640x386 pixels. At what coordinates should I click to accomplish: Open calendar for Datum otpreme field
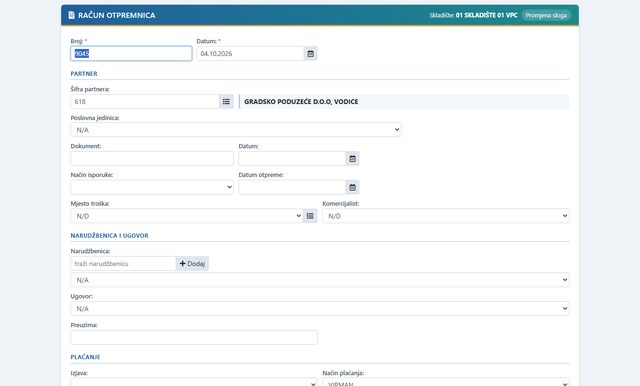pyautogui.click(x=353, y=187)
